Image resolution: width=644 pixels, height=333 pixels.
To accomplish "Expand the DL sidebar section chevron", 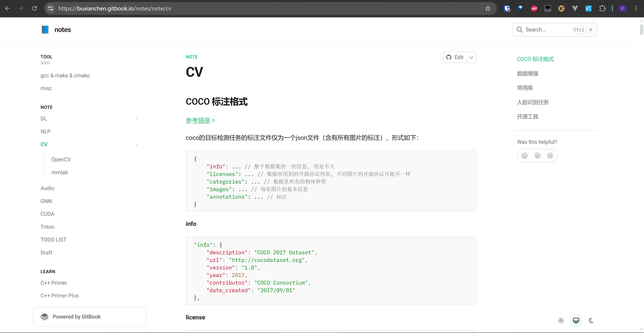I will point(136,119).
